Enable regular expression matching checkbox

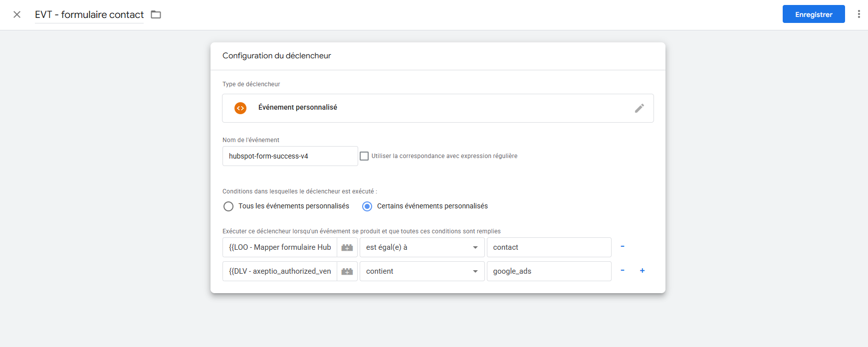364,156
